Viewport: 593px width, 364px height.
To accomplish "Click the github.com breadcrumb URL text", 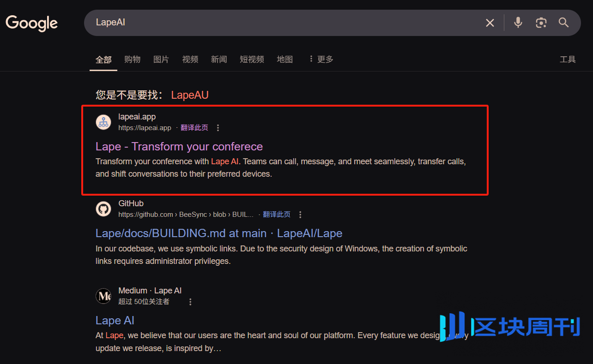I will 186,215.
